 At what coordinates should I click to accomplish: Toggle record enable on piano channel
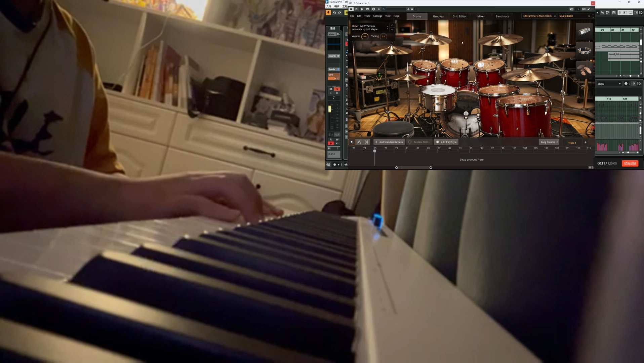coord(331,144)
